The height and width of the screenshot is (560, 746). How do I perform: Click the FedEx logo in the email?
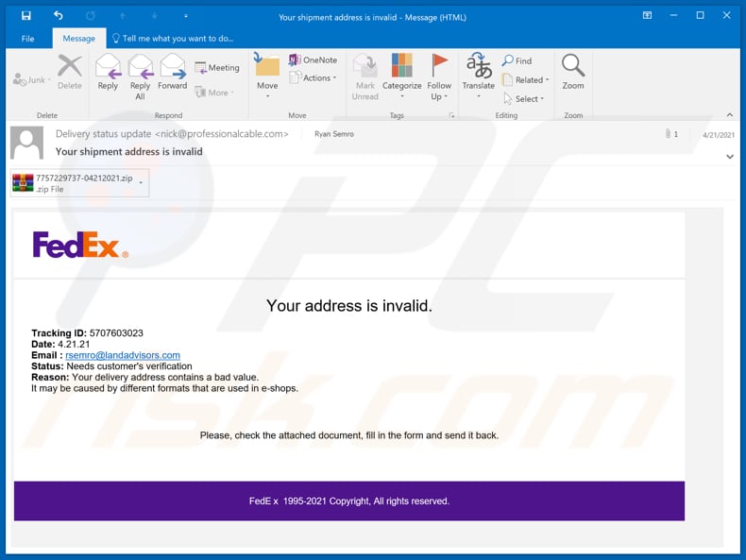pyautogui.click(x=80, y=245)
